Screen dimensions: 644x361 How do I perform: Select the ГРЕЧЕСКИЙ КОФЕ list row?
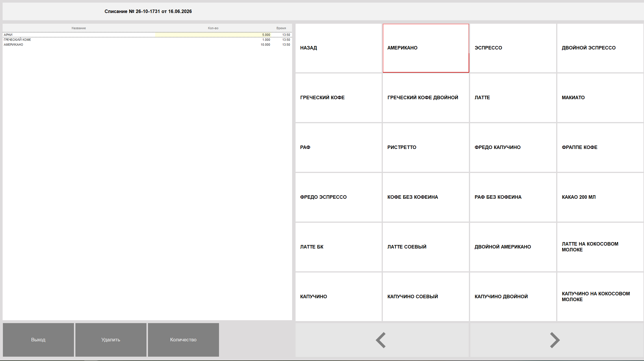[147, 40]
